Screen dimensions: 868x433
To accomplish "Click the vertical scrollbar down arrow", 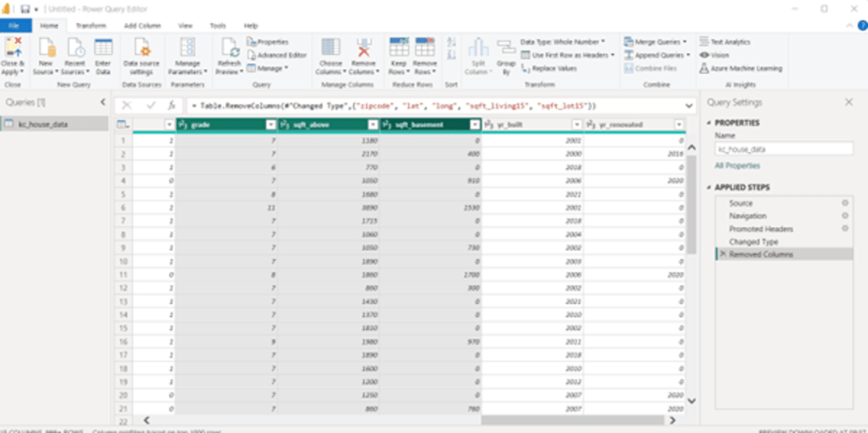I will (x=691, y=400).
